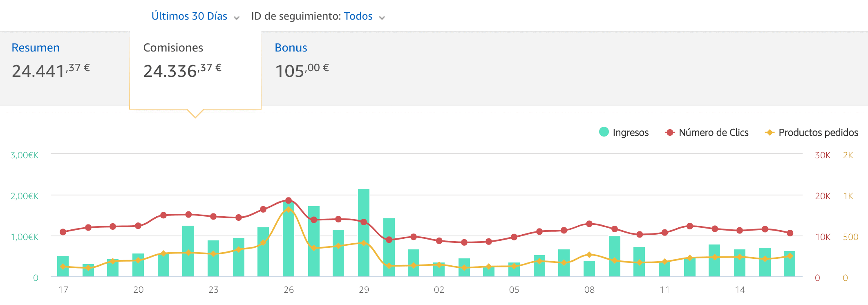Click the red clicks data point on day 26
This screenshot has height=305, width=868.
pyautogui.click(x=289, y=200)
